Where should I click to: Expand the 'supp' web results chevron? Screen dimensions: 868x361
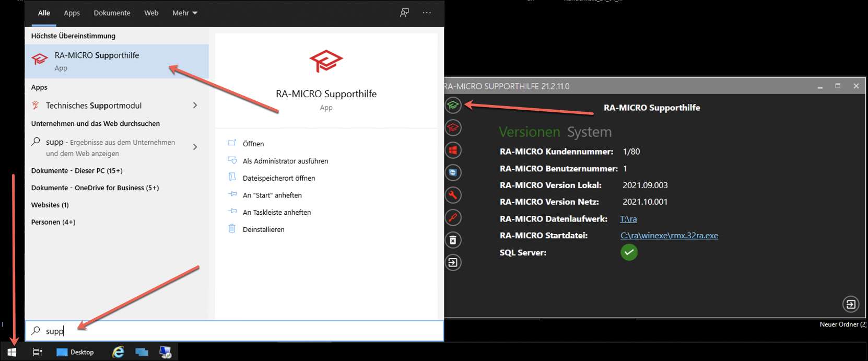[x=195, y=147]
